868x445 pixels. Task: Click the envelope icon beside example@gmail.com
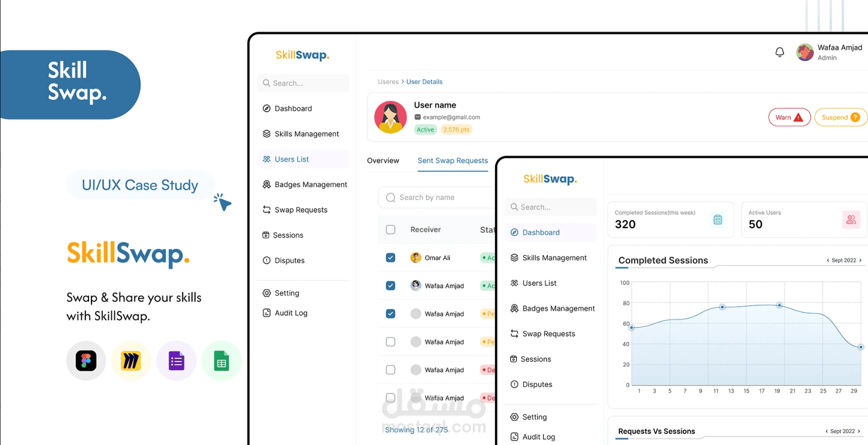418,117
